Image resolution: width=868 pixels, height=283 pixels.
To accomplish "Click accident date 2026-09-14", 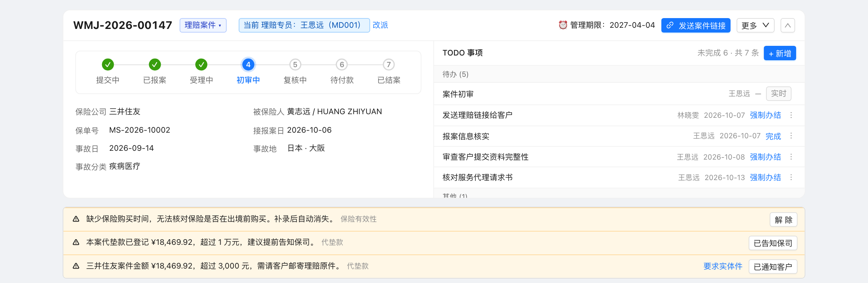I will coord(131,148).
